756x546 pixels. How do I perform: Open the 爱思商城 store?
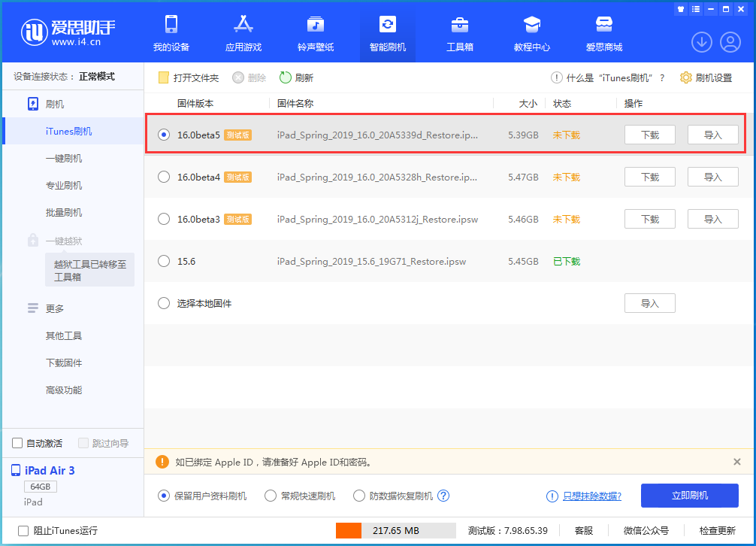click(x=604, y=33)
